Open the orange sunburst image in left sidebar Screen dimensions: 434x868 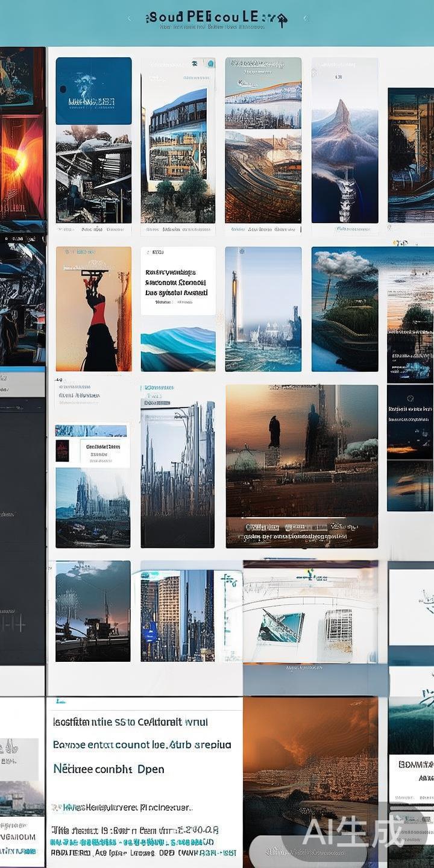point(22,166)
